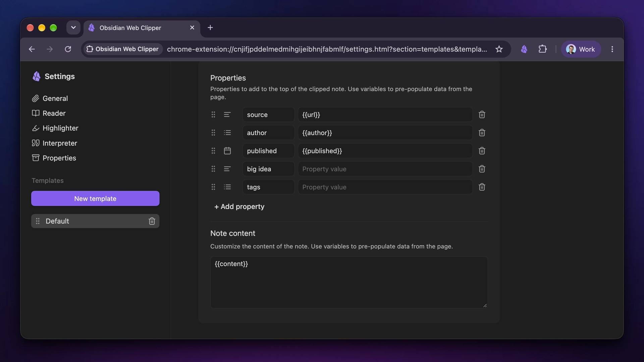The image size is (644, 362).
Task: Go back to previous page
Action: [32, 49]
